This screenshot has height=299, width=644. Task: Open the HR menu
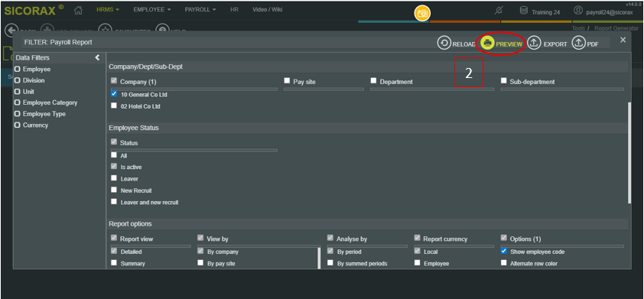coord(234,9)
